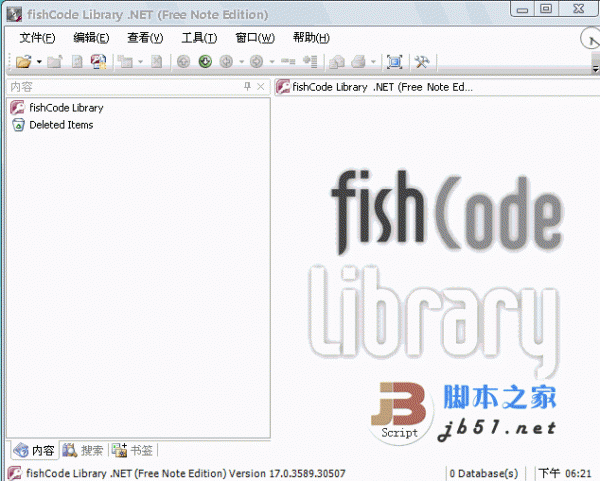This screenshot has width=600, height=481.
Task: Select the fishCode Library tree node
Action: (x=67, y=108)
